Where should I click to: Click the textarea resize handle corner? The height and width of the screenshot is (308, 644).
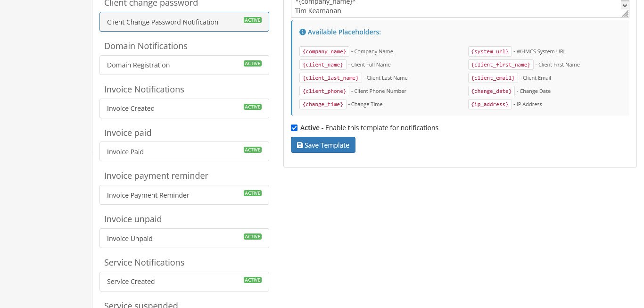coord(625,14)
